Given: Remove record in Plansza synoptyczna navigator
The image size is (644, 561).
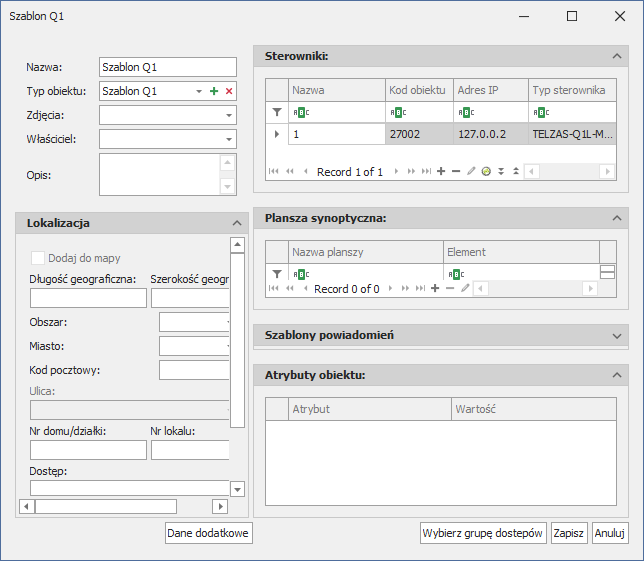Looking at the screenshot, I should coord(450,288).
